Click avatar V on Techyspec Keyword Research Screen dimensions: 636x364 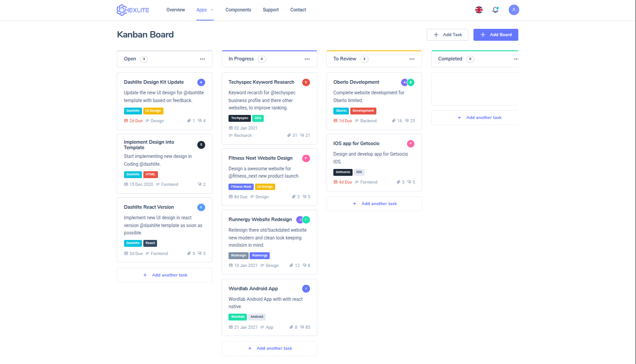click(306, 82)
